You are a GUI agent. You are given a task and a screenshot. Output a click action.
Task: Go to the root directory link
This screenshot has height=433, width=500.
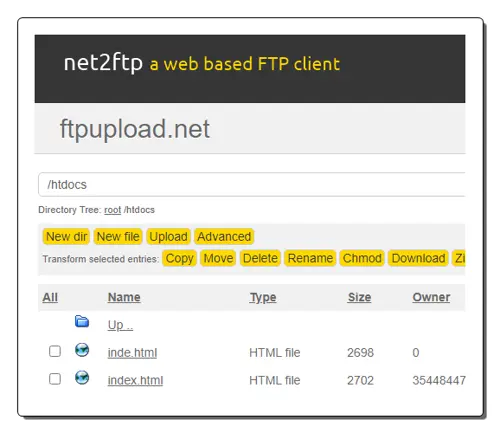point(112,210)
